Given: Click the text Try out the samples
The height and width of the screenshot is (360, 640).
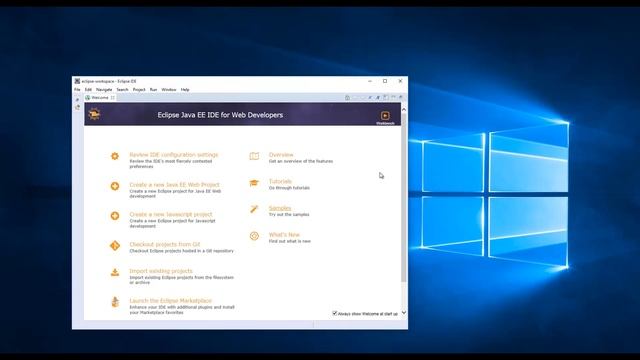Looking at the screenshot, I should (289, 214).
